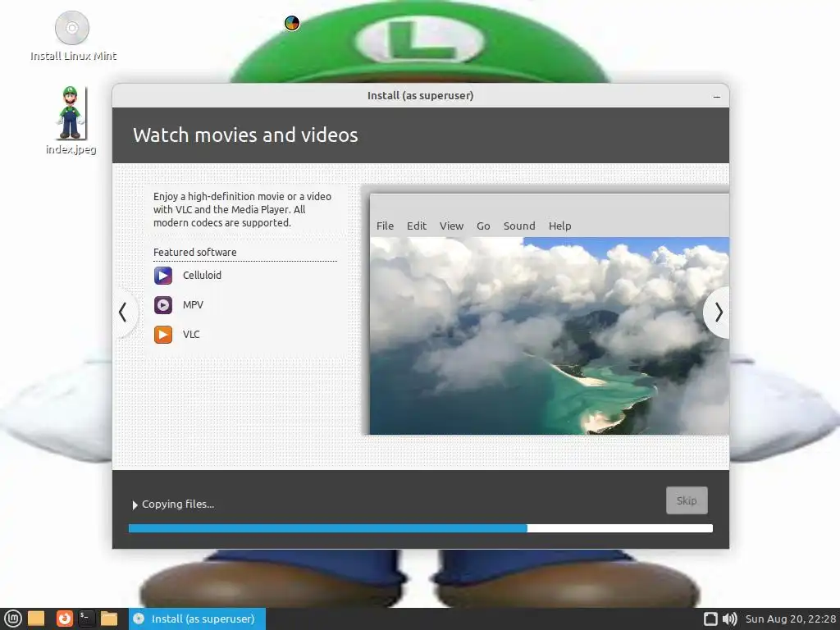Screen dimensions: 840x630
Task: Open the terminal from the panel
Action: tap(86, 619)
